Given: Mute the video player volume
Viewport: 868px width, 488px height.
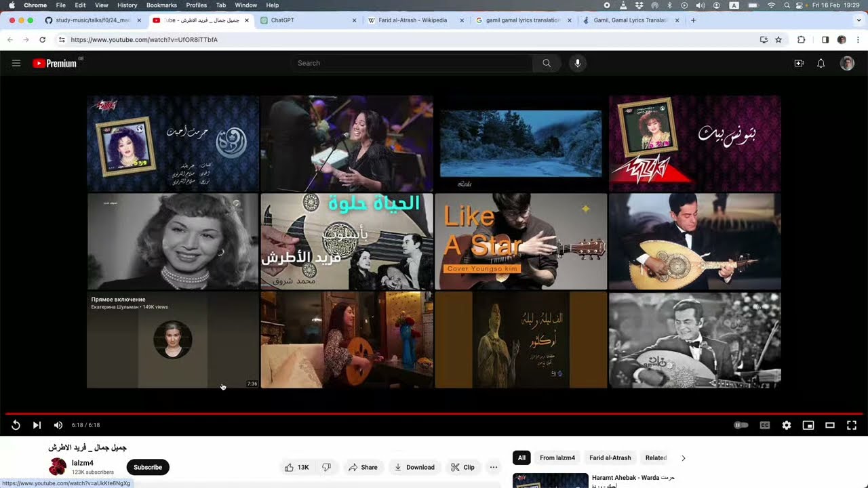Looking at the screenshot, I should point(58,425).
